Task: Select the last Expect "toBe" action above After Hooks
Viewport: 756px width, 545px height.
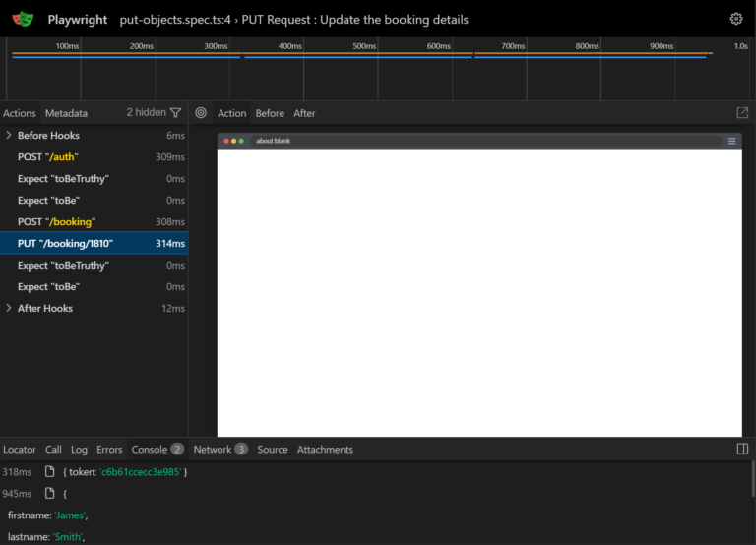Action: [x=94, y=286]
